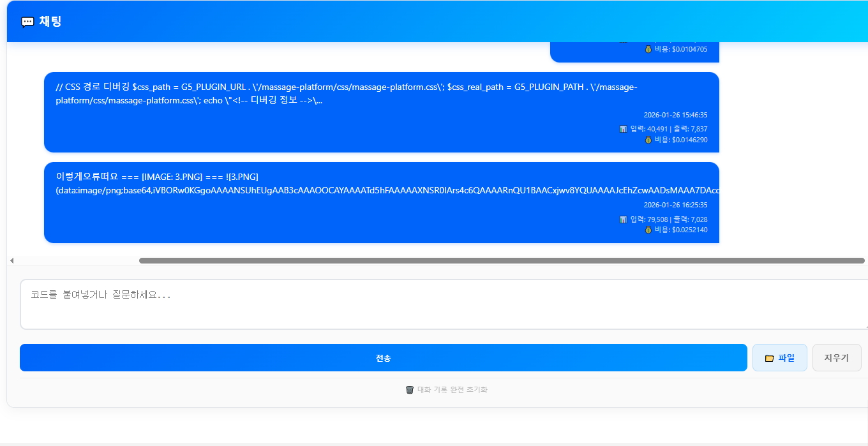This screenshot has height=446, width=868.
Task: Select the CSS 경로 디버깅 message bubble
Action: coord(381,112)
